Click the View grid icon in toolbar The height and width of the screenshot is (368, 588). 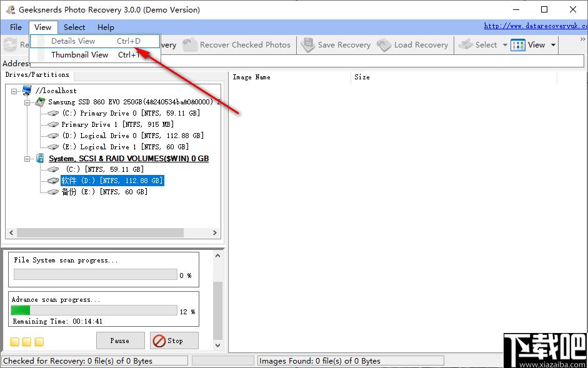(518, 45)
